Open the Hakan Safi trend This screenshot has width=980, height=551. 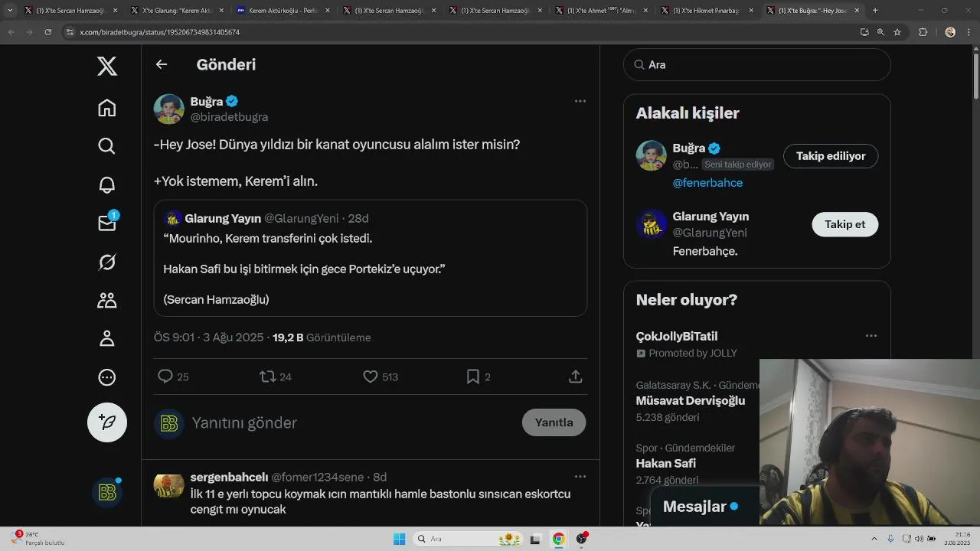coord(666,463)
